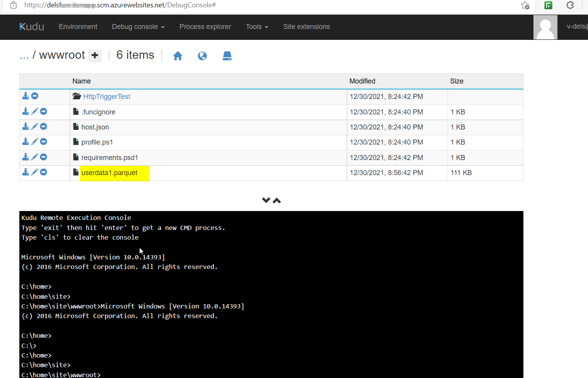Edit the userdata1.parquet file
This screenshot has height=378, width=588.
click(x=34, y=172)
